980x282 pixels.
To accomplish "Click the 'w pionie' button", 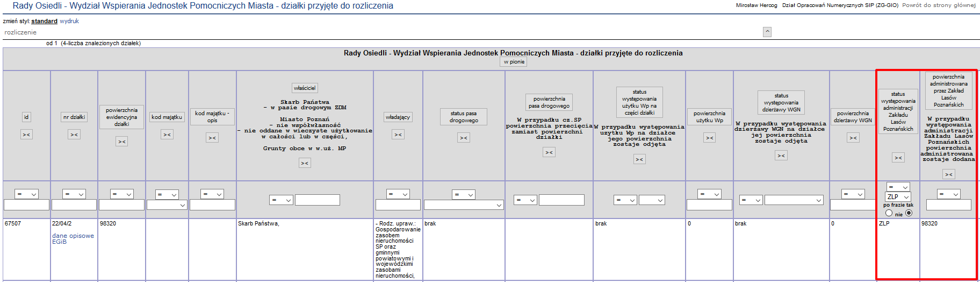I will point(514,62).
